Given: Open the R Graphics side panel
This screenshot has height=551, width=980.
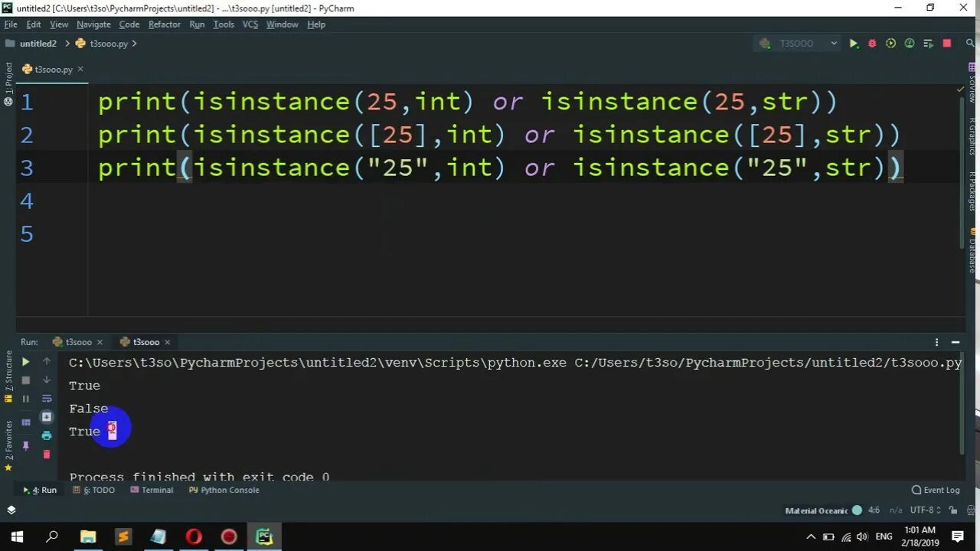Looking at the screenshot, I should tap(972, 136).
